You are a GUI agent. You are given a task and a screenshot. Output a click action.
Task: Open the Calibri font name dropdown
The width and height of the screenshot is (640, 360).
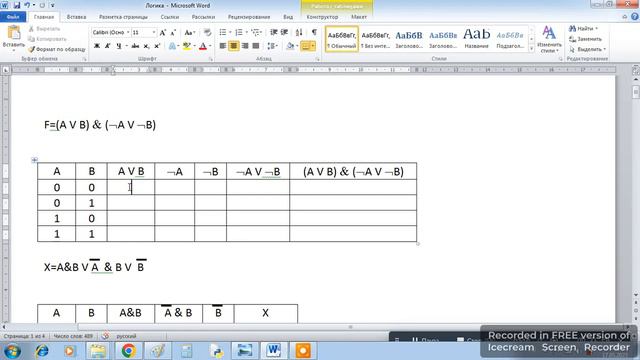tap(128, 32)
